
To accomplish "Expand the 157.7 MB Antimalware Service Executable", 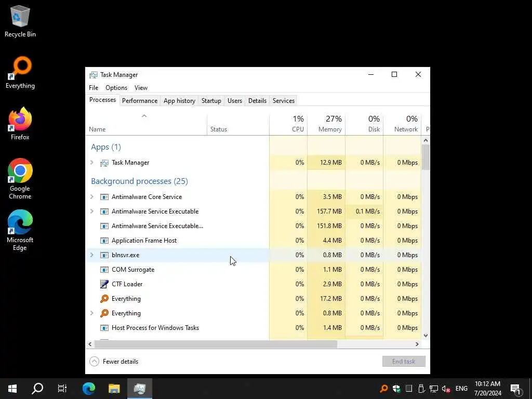I will tap(91, 211).
